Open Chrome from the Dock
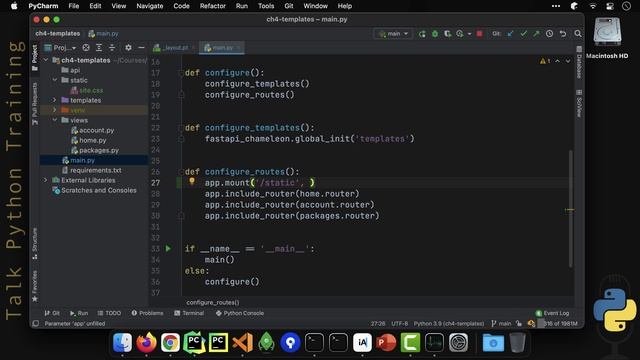The width and height of the screenshot is (640, 360). tap(170, 342)
